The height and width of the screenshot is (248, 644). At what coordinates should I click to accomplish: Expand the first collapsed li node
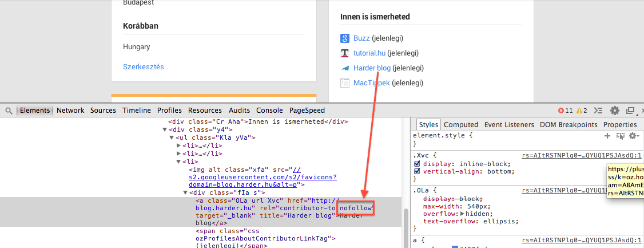click(179, 146)
